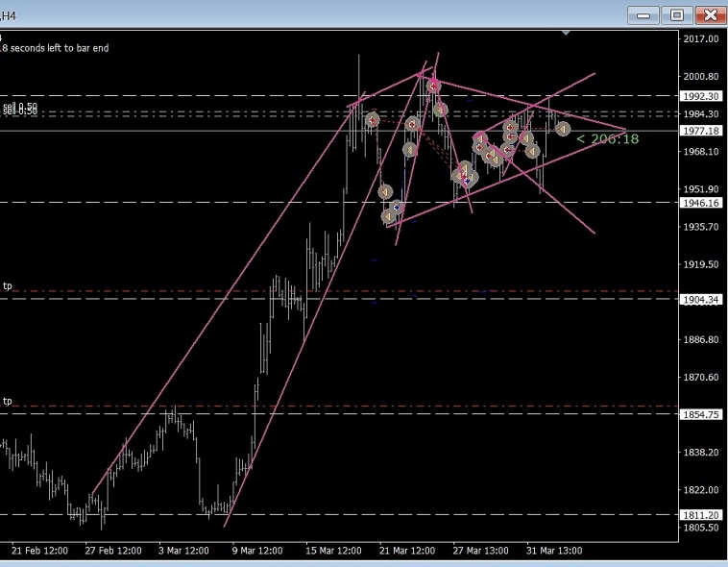Click the '31 Mar 13:00' time axis label
Viewport: 728px width, 567px height.
coord(554,551)
